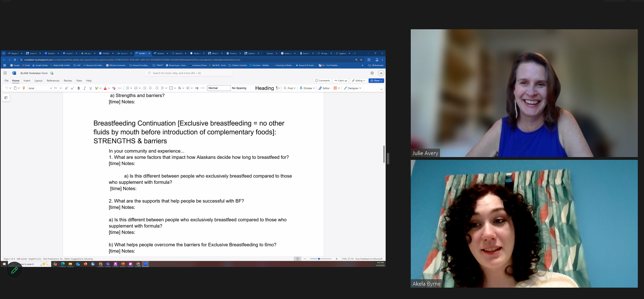
Task: Open the navigation pane icon
Action: click(6, 98)
